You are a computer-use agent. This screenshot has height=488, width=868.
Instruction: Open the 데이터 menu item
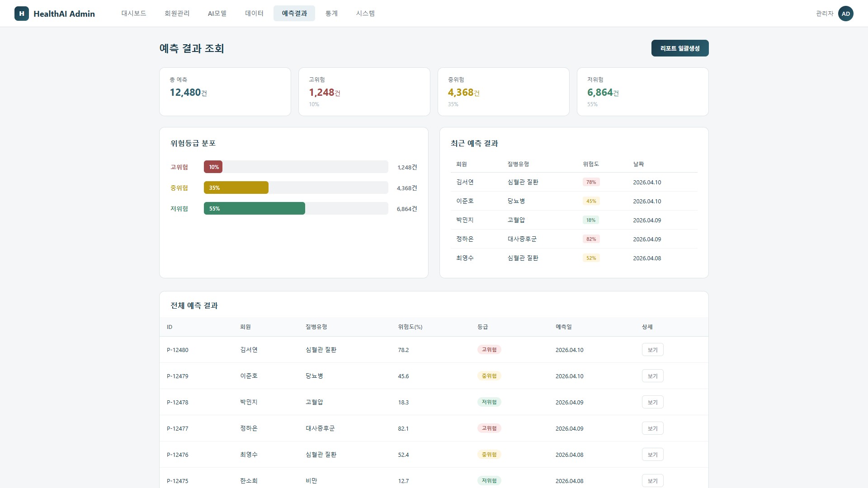255,14
